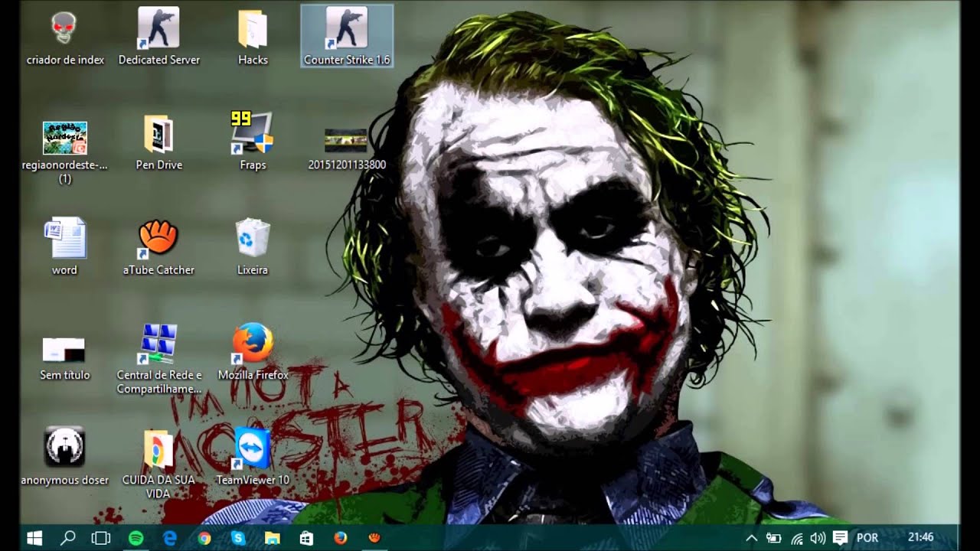Screen dimensions: 980x551
Task: Select Central de Rede e Compartilhamento shortcut
Action: tap(158, 359)
